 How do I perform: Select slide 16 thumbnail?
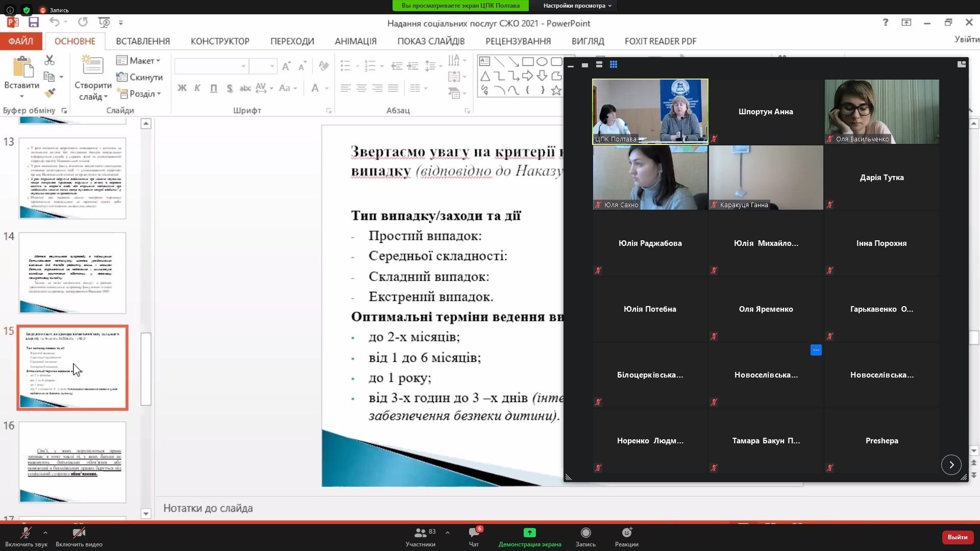[72, 462]
